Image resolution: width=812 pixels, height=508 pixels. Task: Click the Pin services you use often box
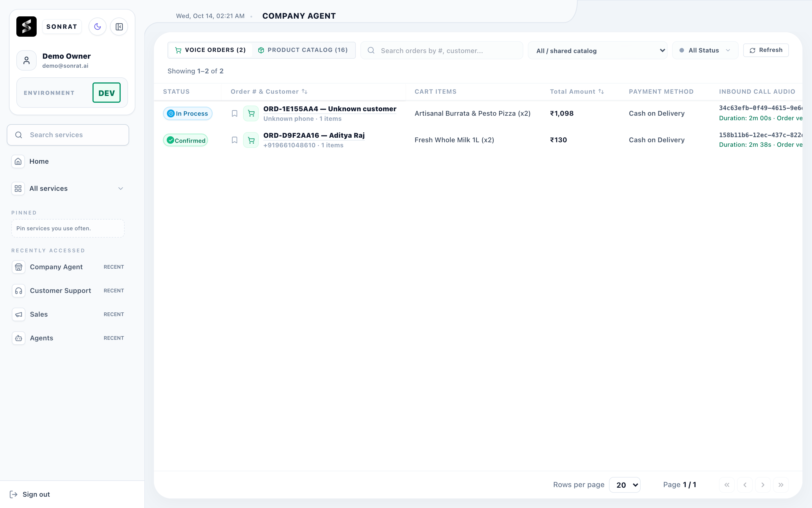pos(68,229)
